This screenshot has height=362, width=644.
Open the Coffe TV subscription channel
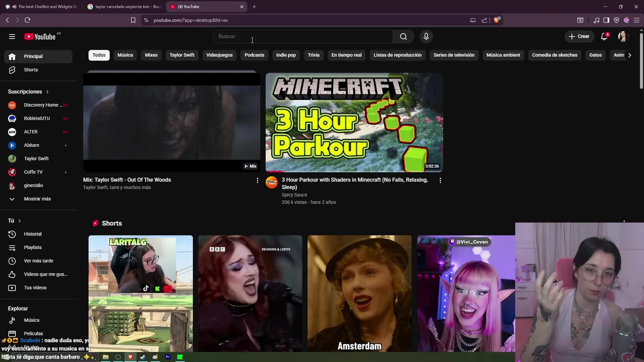tap(38, 172)
